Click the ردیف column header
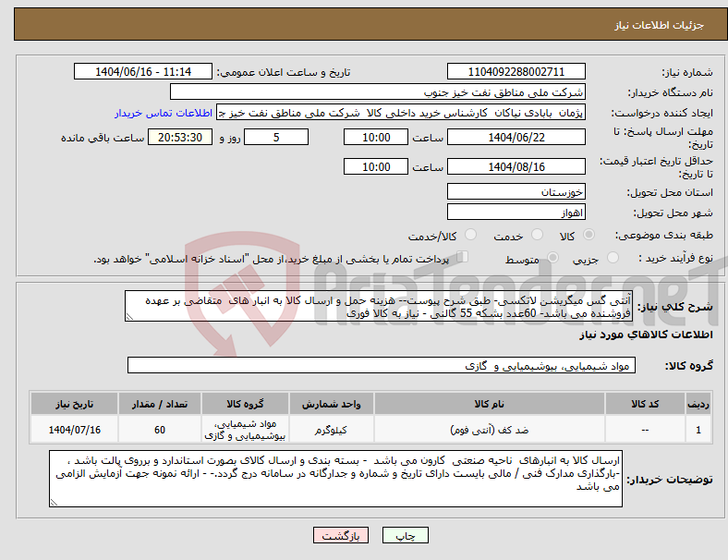 tap(698, 404)
